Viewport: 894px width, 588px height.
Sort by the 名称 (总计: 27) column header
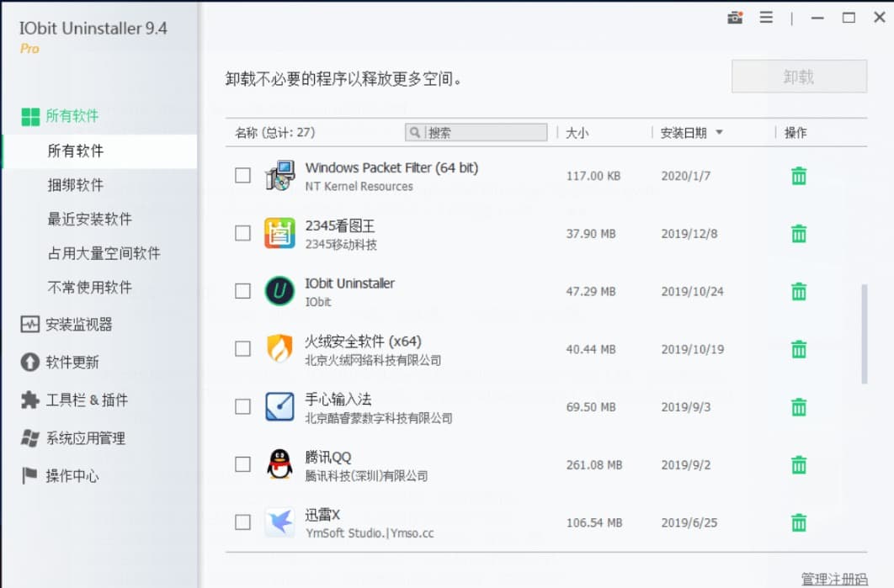274,133
